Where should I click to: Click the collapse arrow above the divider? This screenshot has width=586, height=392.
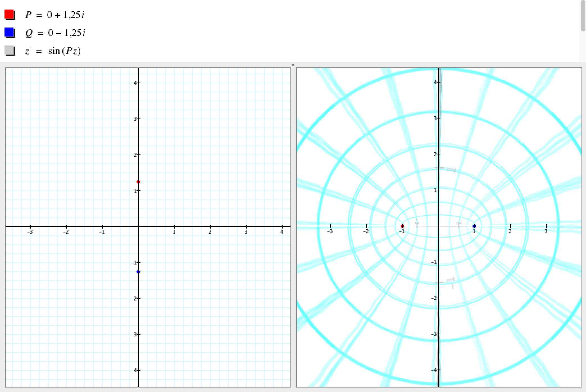pos(293,65)
